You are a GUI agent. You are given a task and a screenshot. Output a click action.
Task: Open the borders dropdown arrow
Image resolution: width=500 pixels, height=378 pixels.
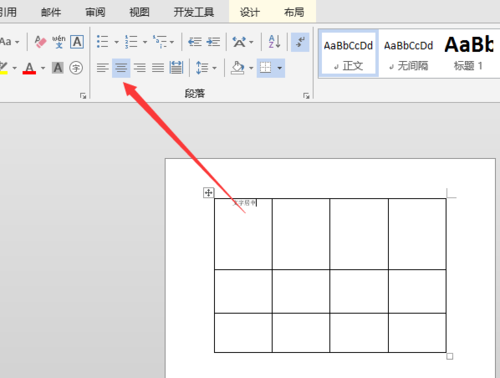(280, 68)
